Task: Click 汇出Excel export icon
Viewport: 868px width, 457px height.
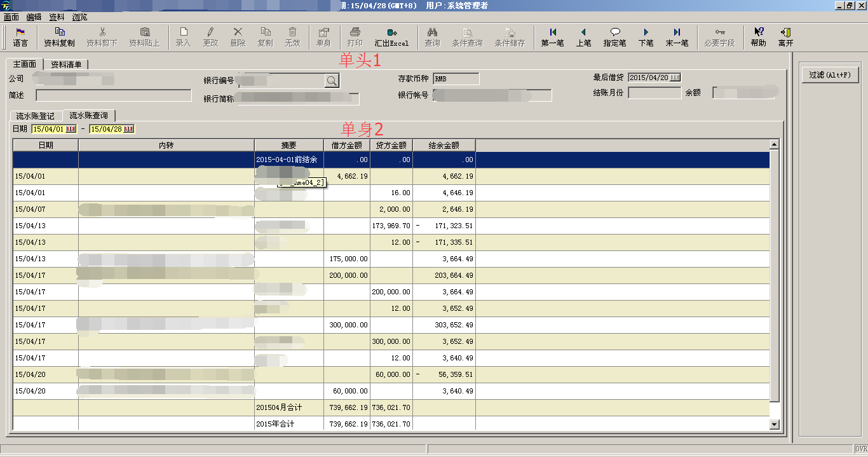Action: (391, 38)
